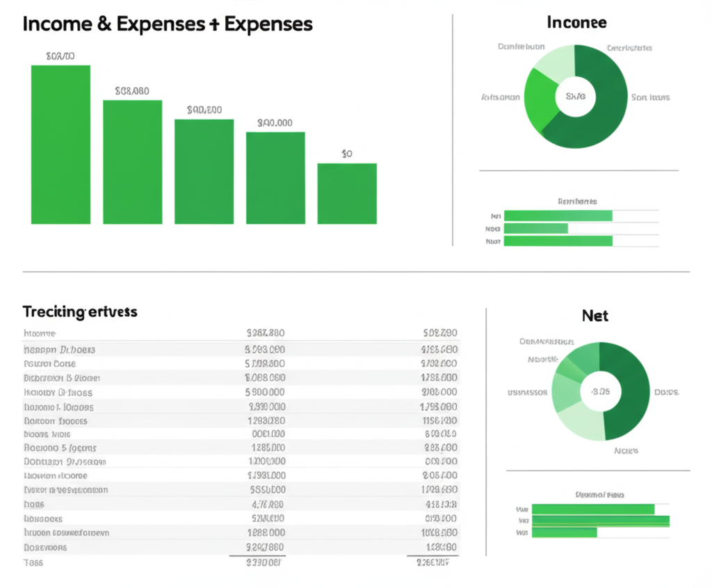The image size is (712, 588).
Task: Click the longest horizontal bar below Net donut
Action: point(600,520)
